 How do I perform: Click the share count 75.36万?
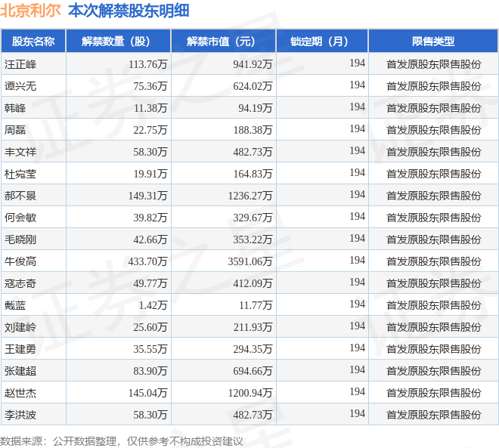click(x=150, y=86)
